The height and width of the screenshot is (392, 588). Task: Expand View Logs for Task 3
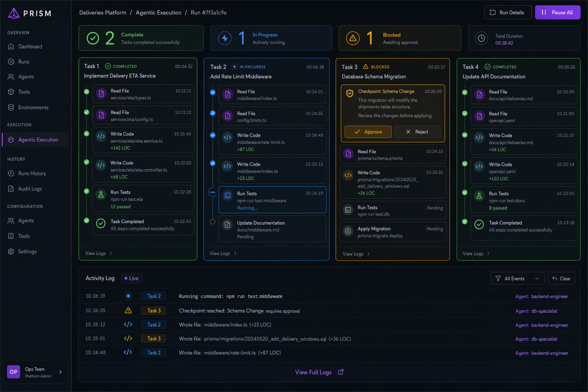(x=356, y=254)
